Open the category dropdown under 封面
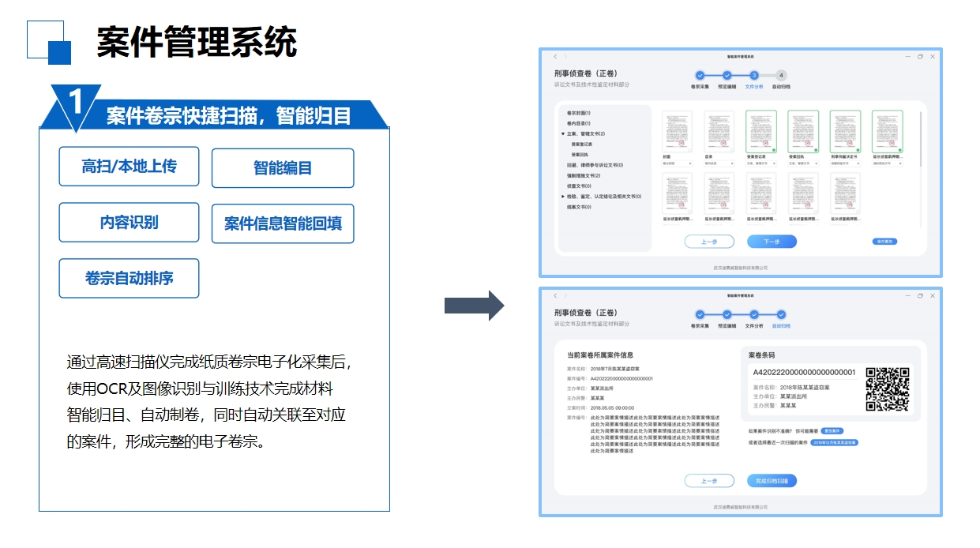 [x=677, y=163]
